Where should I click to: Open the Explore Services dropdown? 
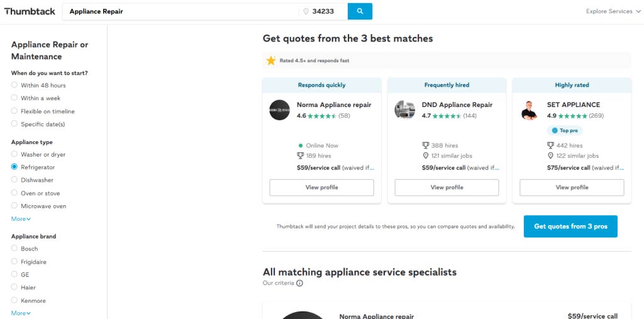613,11
